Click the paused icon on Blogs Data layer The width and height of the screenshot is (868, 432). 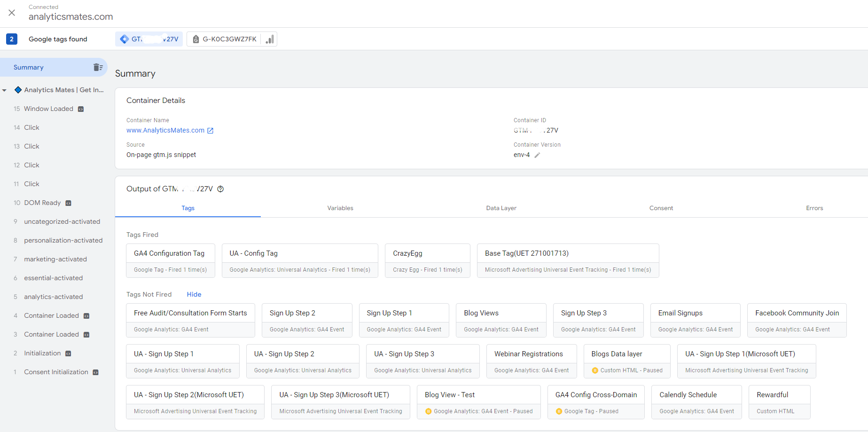tap(595, 370)
